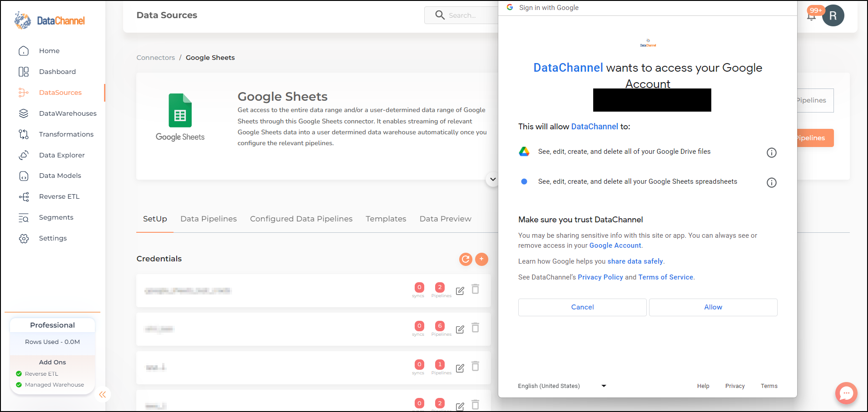The image size is (868, 412).
Task: Click the Search input field
Action: click(x=461, y=15)
